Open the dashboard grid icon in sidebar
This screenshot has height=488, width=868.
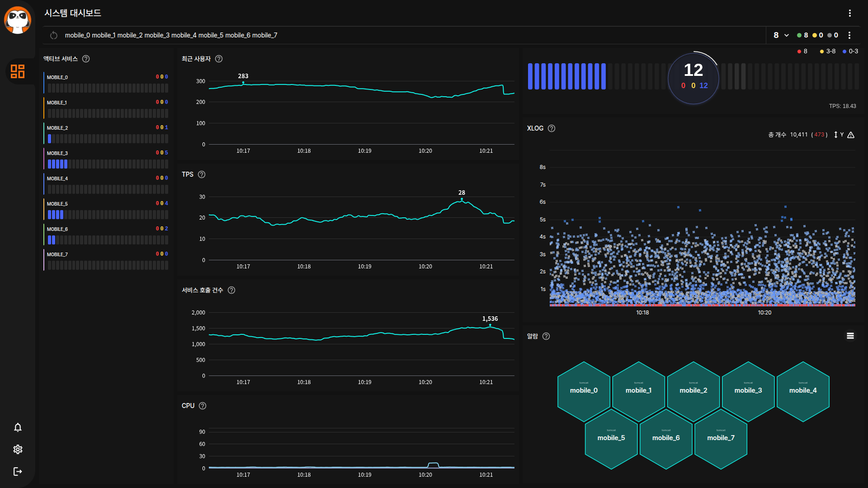18,71
